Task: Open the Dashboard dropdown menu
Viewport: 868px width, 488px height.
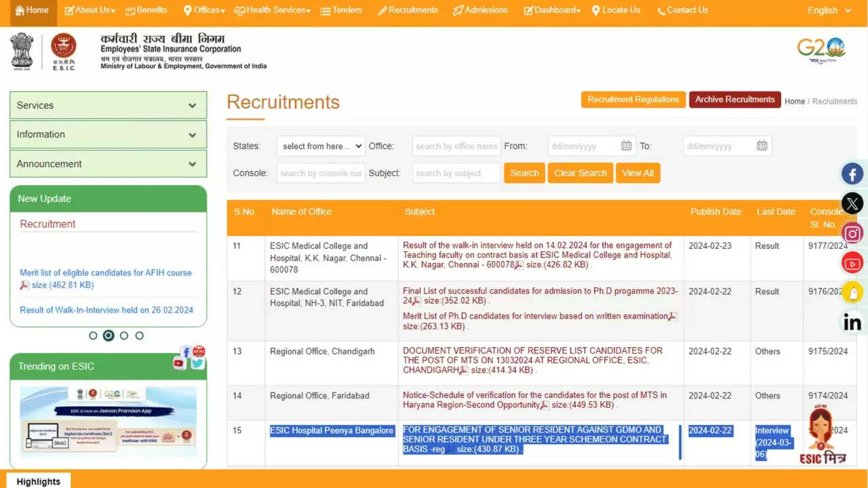Action: [x=552, y=10]
